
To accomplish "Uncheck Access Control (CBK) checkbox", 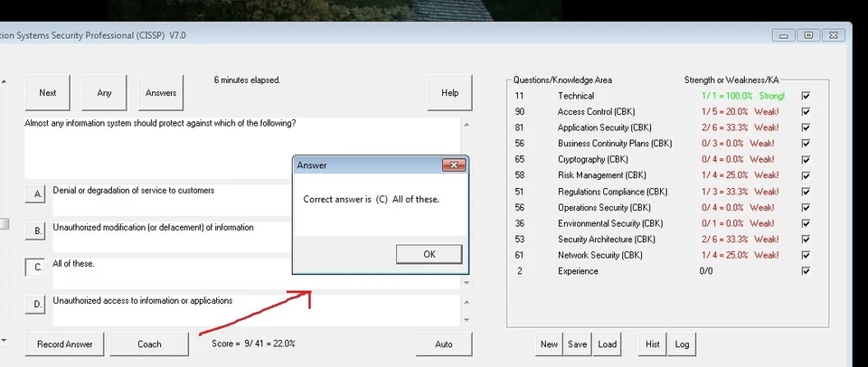I will click(806, 112).
